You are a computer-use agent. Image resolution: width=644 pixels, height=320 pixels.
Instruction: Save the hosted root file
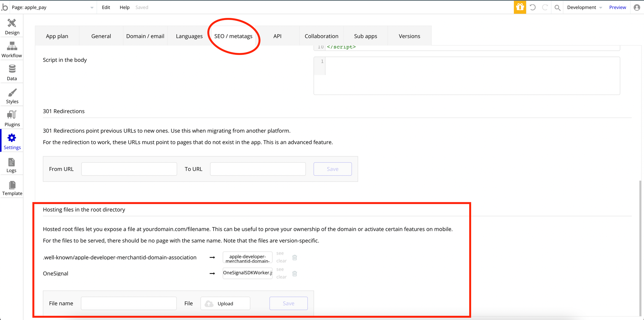[289, 303]
